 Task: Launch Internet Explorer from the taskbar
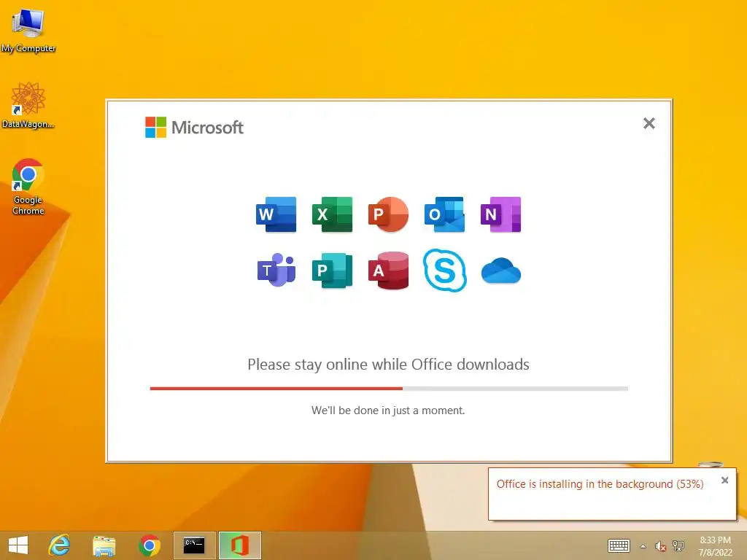(60, 545)
